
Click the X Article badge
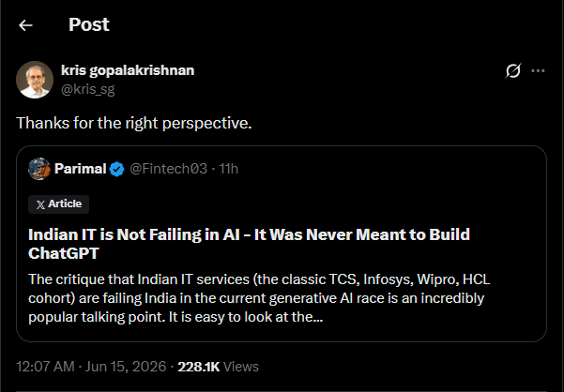58,204
